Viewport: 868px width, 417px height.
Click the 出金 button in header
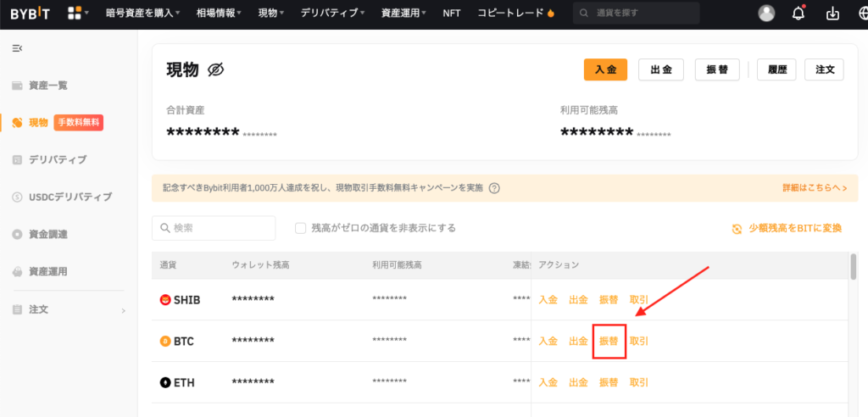pos(661,69)
